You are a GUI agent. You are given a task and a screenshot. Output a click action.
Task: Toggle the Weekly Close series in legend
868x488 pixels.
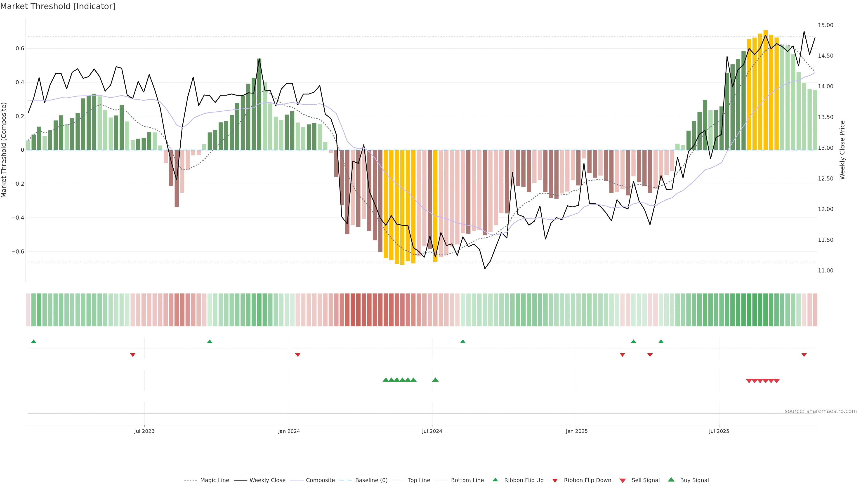pos(267,480)
